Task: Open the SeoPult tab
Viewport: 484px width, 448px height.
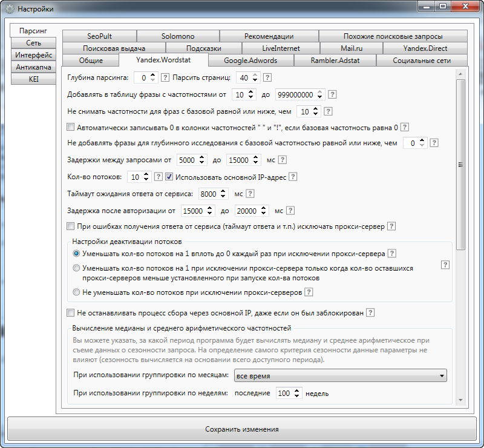Action: (x=99, y=36)
